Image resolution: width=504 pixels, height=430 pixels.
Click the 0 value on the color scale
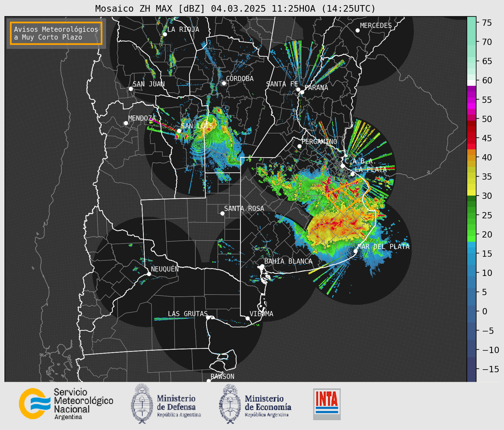click(x=485, y=311)
